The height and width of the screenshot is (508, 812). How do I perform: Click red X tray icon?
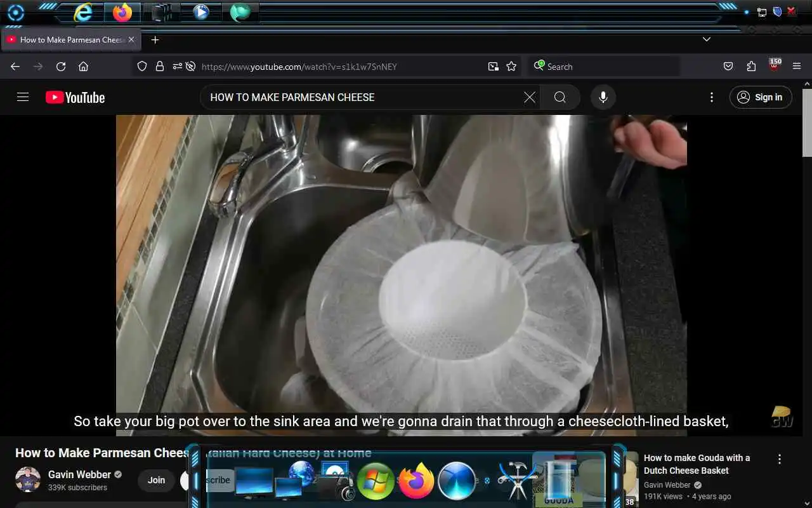click(x=792, y=11)
